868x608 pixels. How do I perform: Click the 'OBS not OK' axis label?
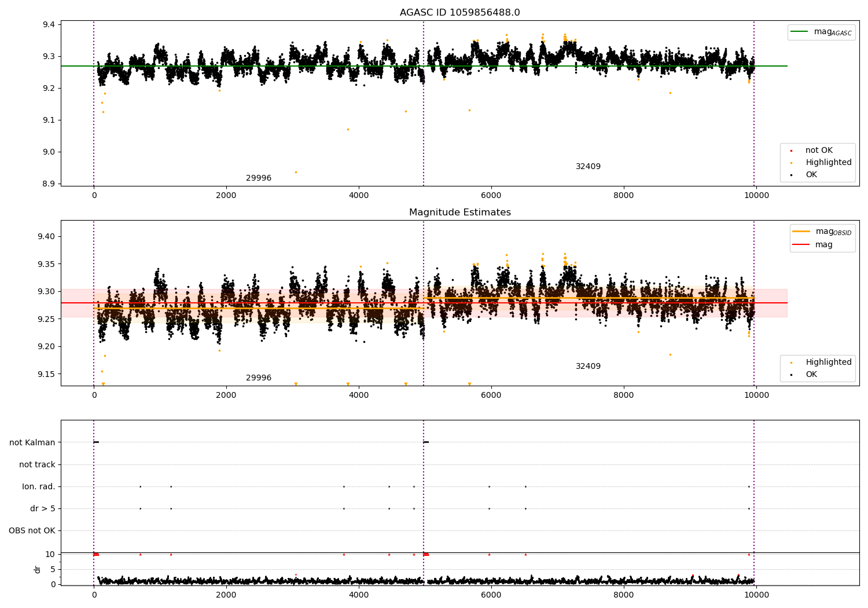(x=32, y=531)
